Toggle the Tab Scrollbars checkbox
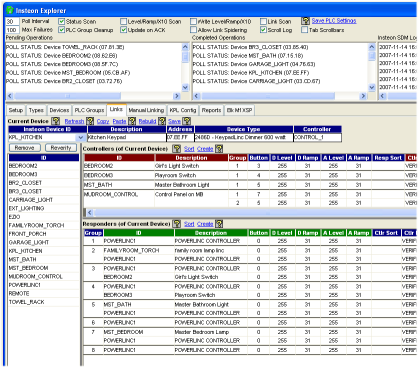 (x=304, y=30)
